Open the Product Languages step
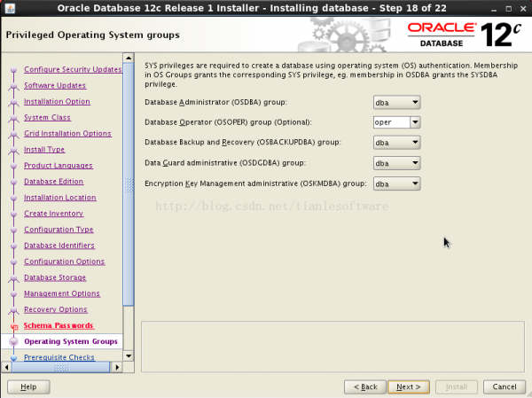 59,166
